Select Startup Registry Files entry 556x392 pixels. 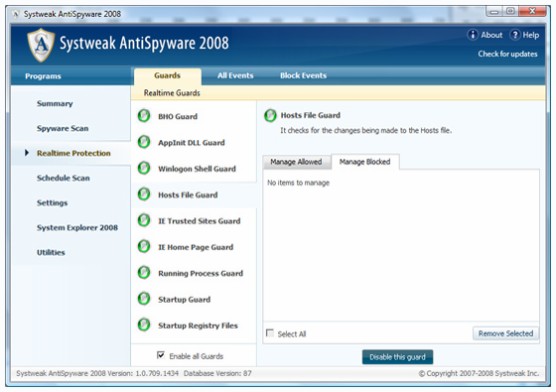(198, 326)
